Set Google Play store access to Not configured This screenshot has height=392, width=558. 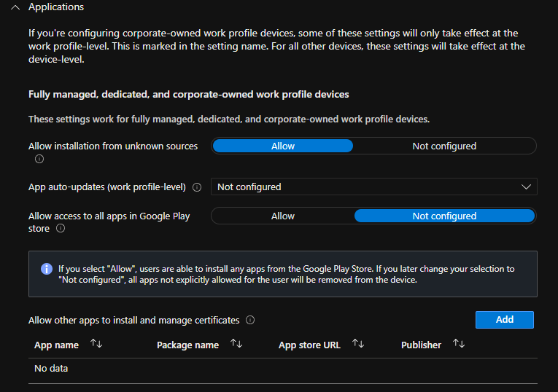click(x=444, y=216)
